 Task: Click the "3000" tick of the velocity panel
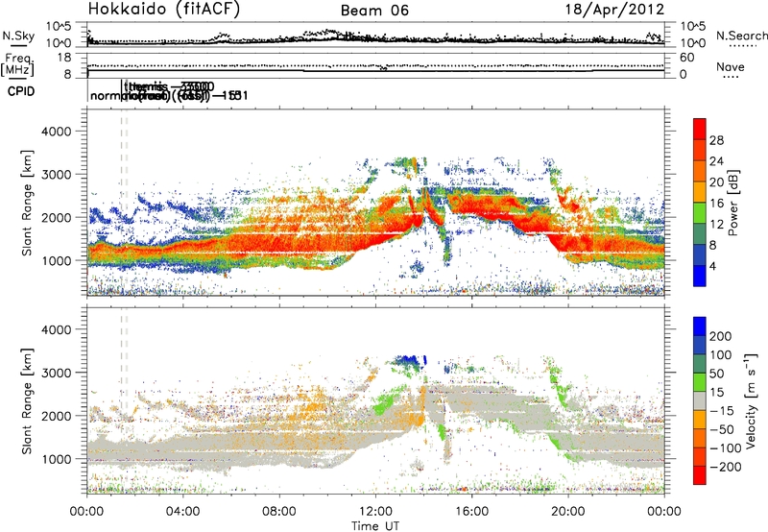56,373
